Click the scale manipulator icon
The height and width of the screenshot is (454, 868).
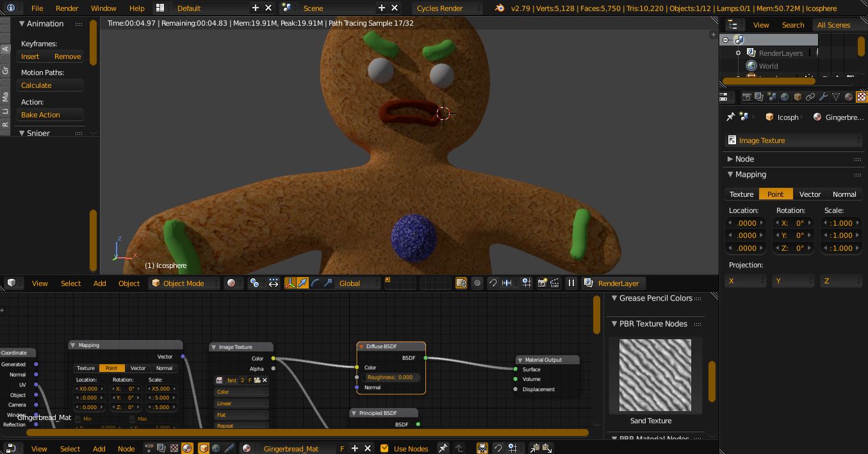(328, 283)
